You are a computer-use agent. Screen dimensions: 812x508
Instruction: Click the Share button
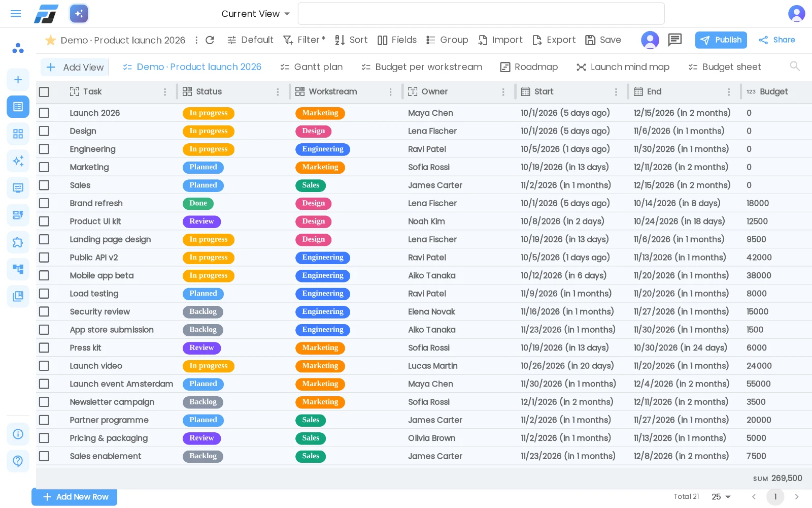click(x=776, y=40)
